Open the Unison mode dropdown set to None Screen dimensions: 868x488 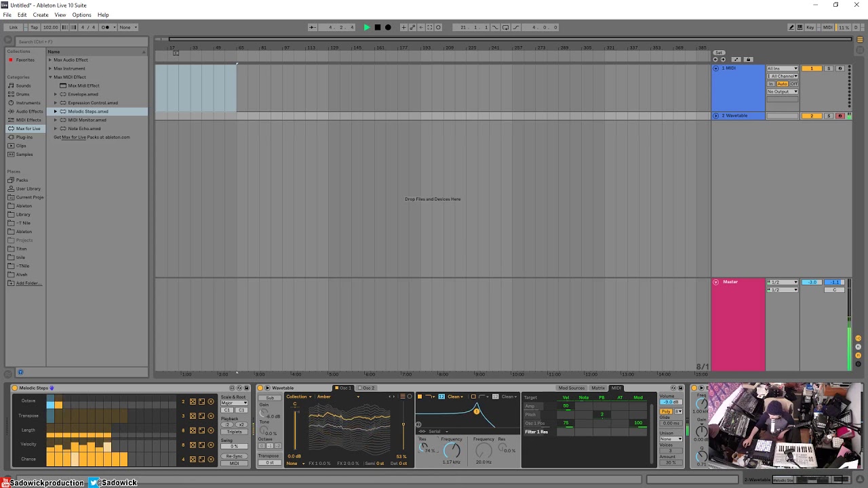pos(671,439)
